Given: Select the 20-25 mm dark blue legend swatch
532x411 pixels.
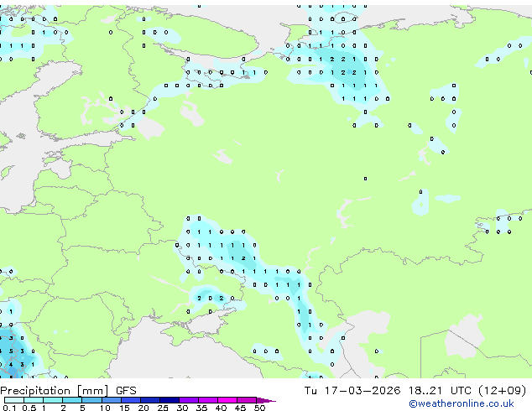Looking at the screenshot, I should pos(150,400).
